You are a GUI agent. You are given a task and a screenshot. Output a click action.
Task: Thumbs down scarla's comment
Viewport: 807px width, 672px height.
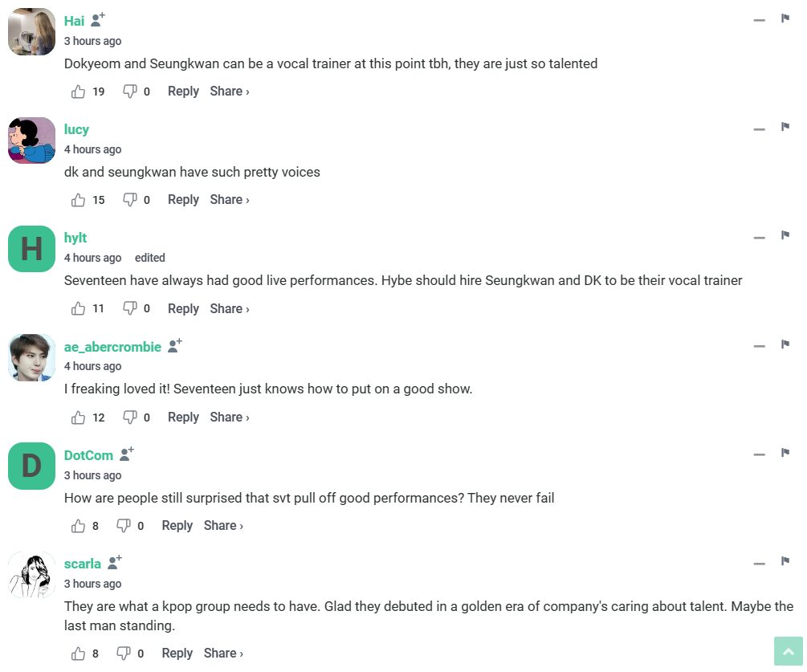click(x=124, y=654)
